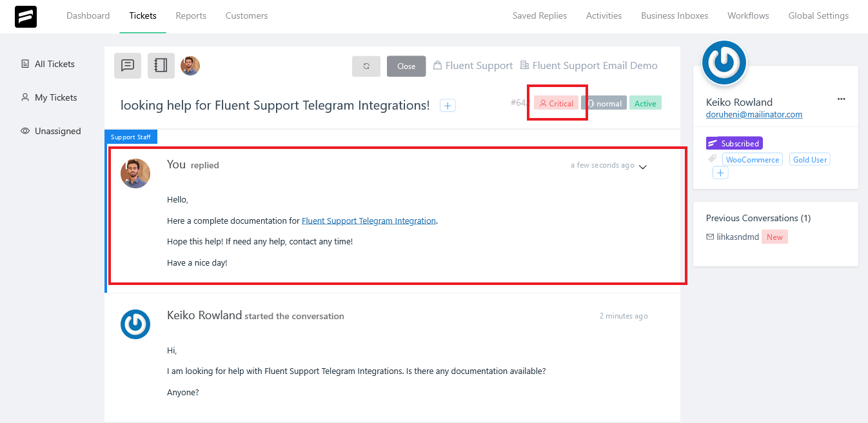
Task: Click the envelope icon beside lihkasndmd conversation
Action: click(x=709, y=237)
